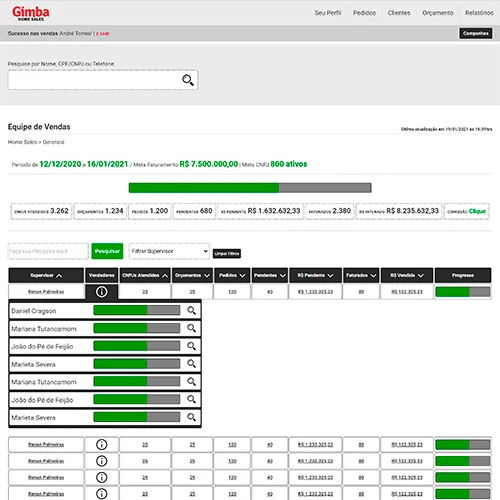
Task: Open the Filtrar Supervisor dropdown
Action: tap(169, 251)
